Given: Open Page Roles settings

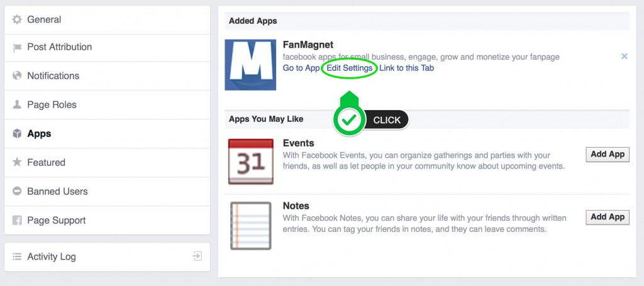Looking at the screenshot, I should [x=107, y=104].
